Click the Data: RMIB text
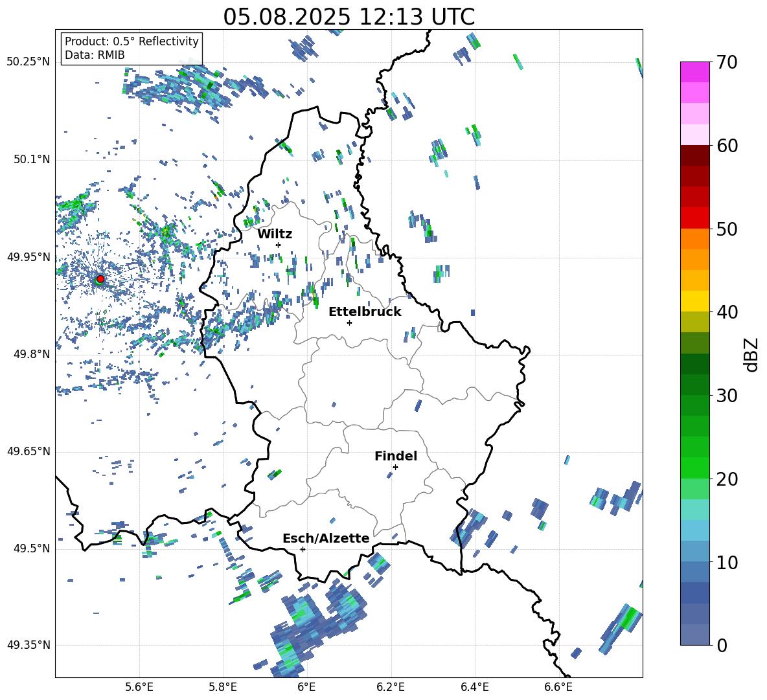 [x=95, y=55]
